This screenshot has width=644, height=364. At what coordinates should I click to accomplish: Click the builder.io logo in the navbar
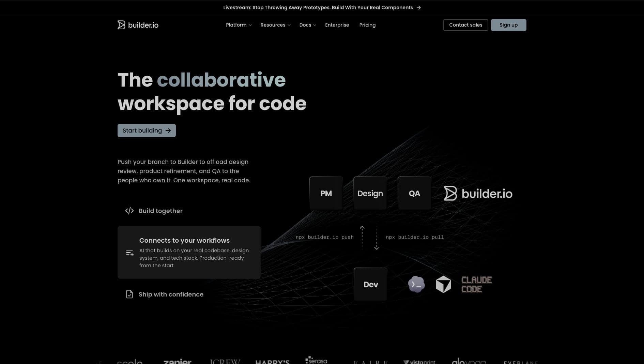138,25
